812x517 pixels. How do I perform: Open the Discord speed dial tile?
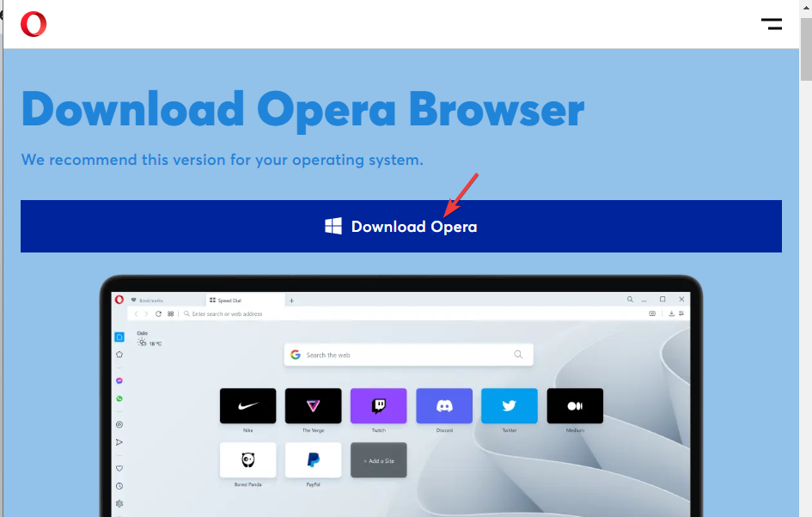[x=444, y=405]
